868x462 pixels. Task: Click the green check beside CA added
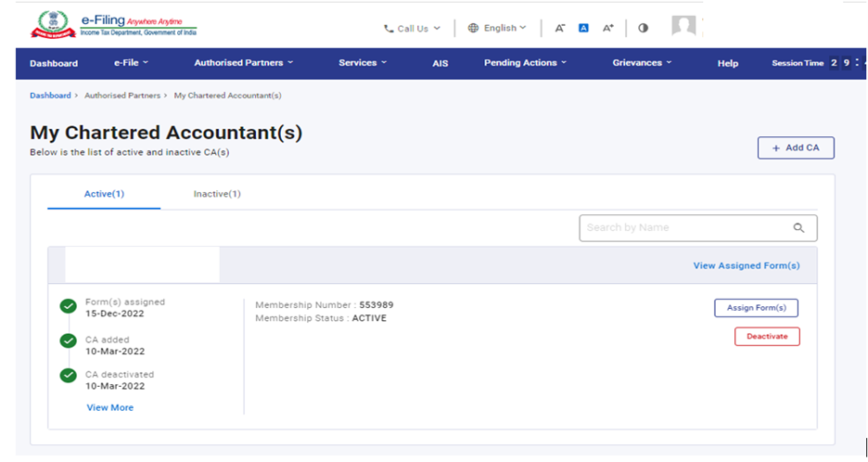click(68, 340)
